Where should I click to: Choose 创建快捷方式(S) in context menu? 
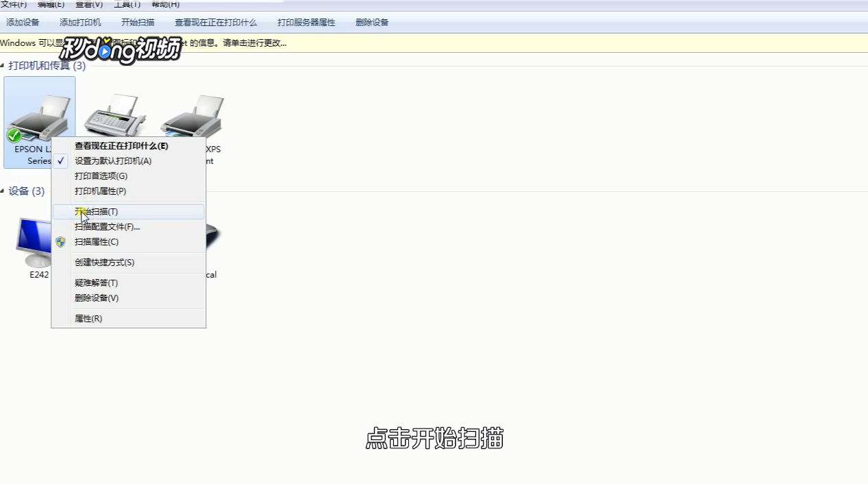129,263
